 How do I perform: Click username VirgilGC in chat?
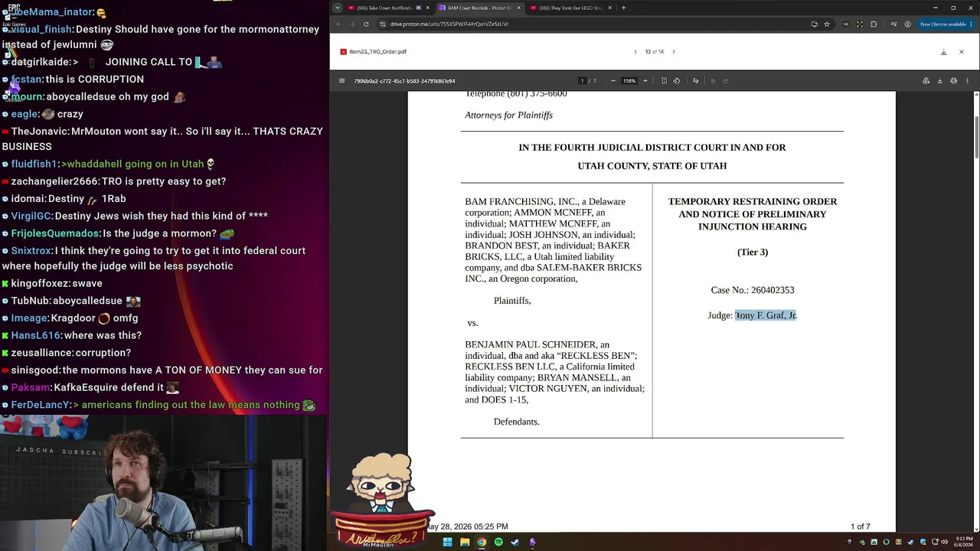pyautogui.click(x=31, y=216)
